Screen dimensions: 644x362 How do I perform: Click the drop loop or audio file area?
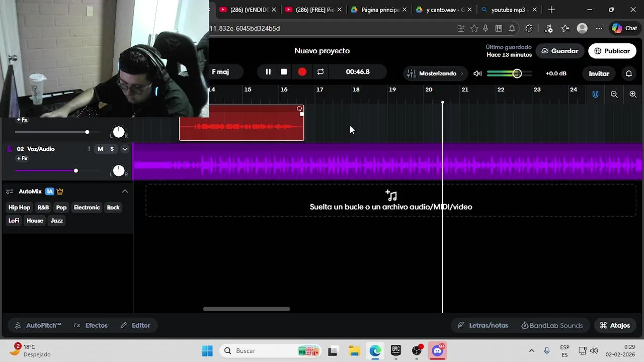point(391,201)
